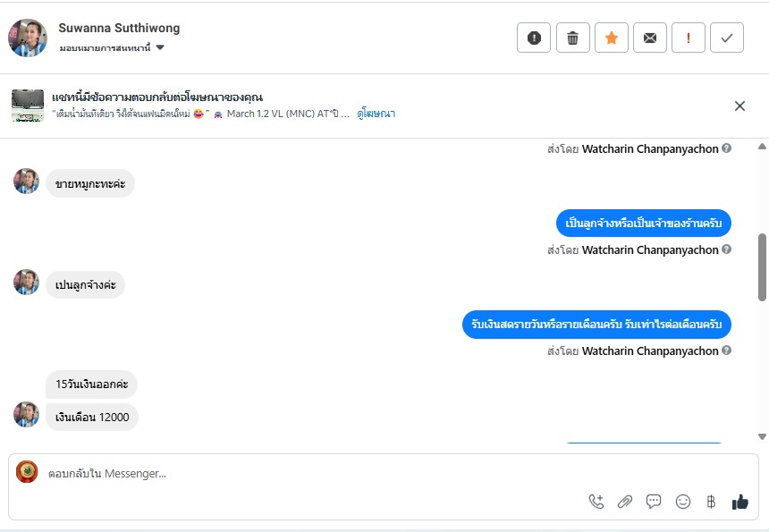This screenshot has height=532, width=769.
Task: Mark conversation done with checkmark button
Action: [727, 38]
